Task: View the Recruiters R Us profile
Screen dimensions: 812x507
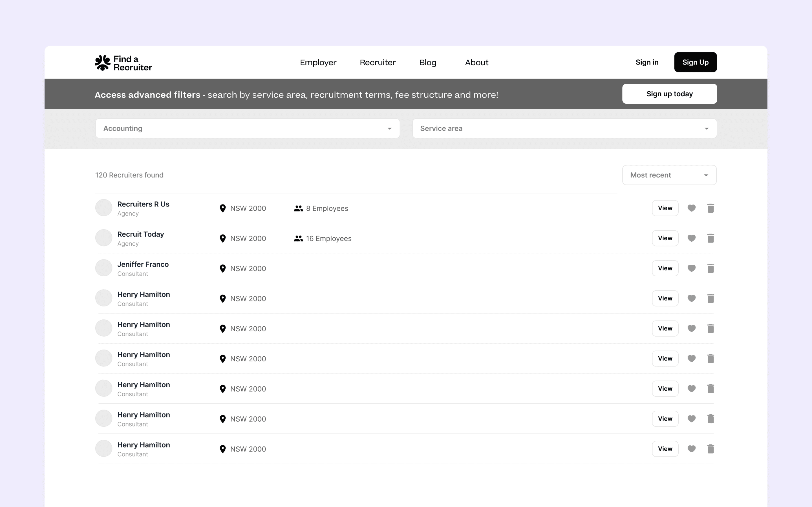Action: pyautogui.click(x=665, y=208)
